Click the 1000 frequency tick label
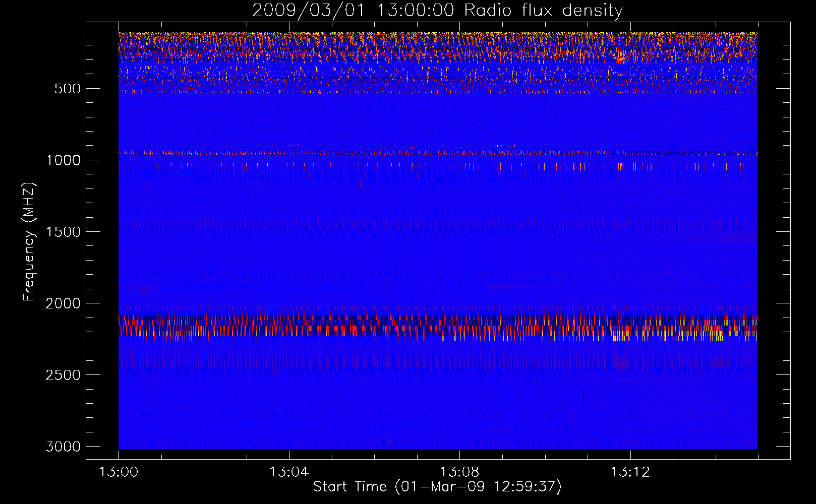 pyautogui.click(x=63, y=160)
